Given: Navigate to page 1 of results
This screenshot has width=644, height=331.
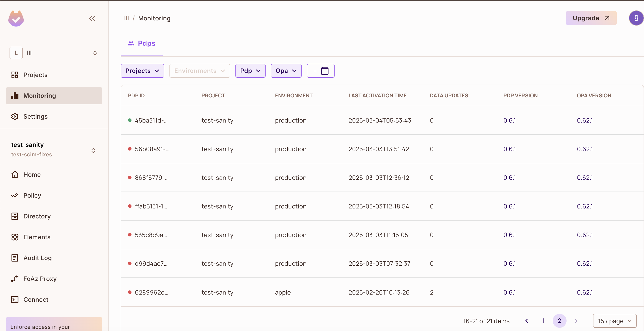Looking at the screenshot, I should [543, 321].
